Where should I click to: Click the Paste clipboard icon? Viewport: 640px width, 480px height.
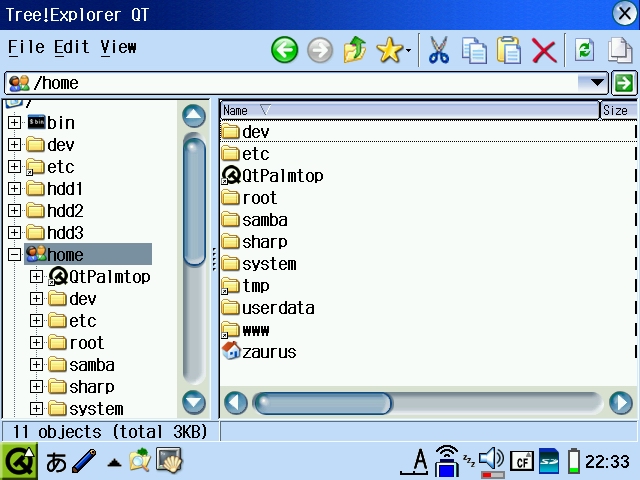click(509, 50)
